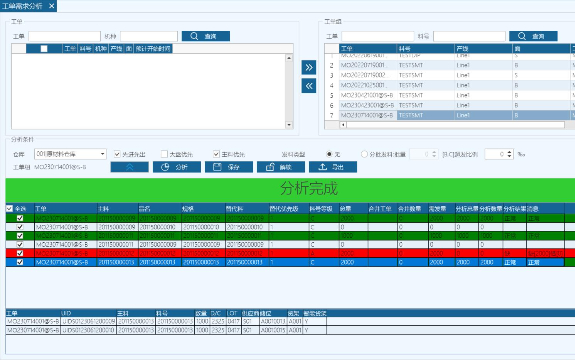Click the 保存 save button

tap(229, 167)
